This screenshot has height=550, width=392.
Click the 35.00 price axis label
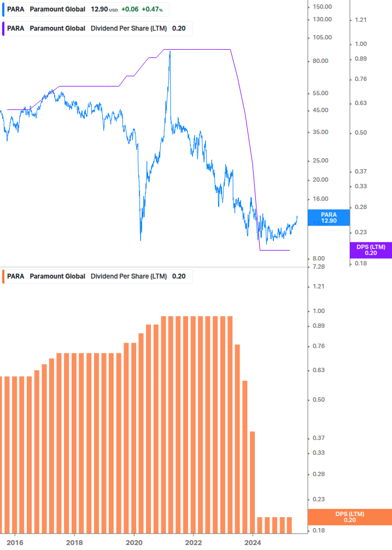coord(320,132)
